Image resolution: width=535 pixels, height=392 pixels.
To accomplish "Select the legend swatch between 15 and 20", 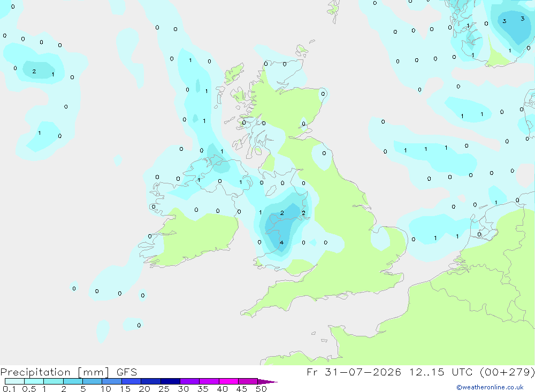I will tap(132, 381).
